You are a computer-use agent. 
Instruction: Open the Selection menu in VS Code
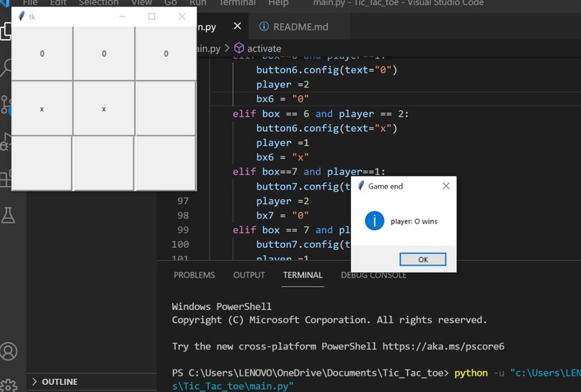click(99, 3)
